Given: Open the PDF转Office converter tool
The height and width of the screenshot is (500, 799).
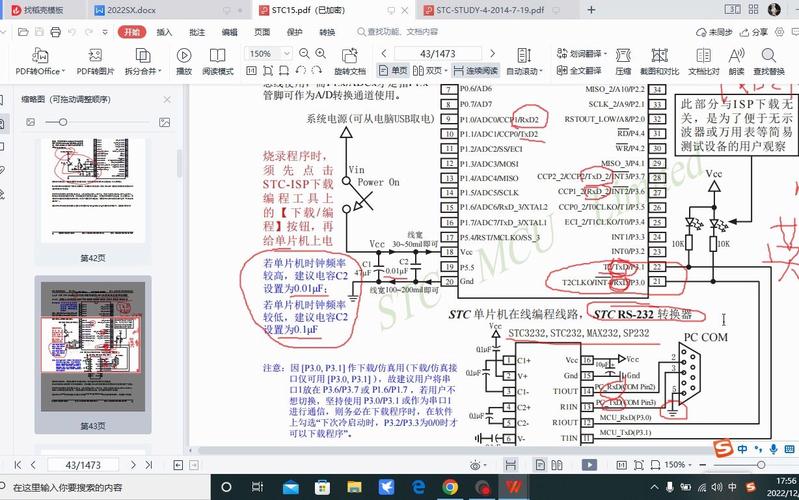Looking at the screenshot, I should [40, 61].
